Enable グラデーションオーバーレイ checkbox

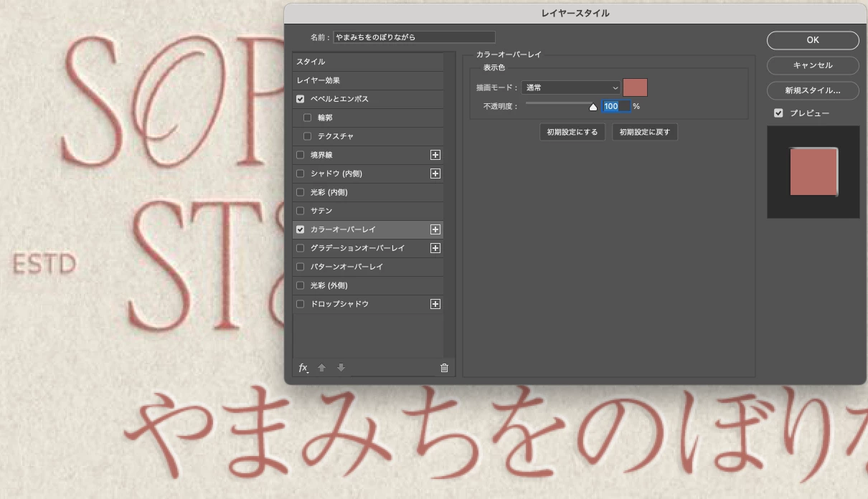click(301, 248)
